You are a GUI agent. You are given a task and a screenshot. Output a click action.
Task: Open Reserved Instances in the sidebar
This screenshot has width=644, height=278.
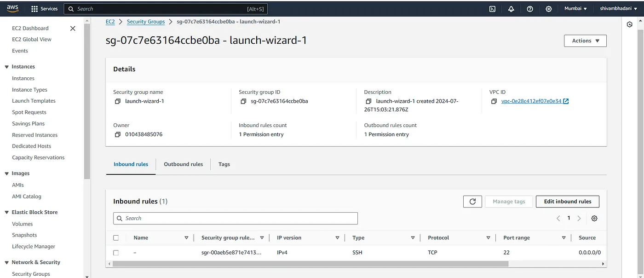click(34, 135)
